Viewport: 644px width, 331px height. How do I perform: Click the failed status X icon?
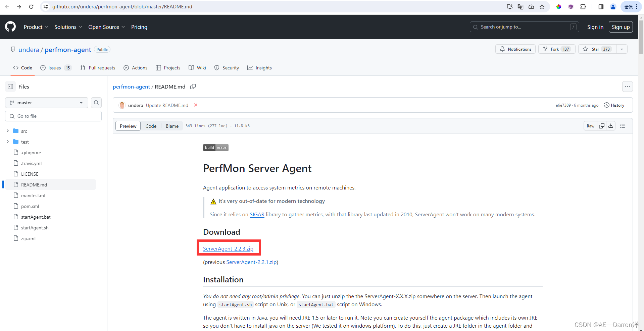tap(196, 105)
